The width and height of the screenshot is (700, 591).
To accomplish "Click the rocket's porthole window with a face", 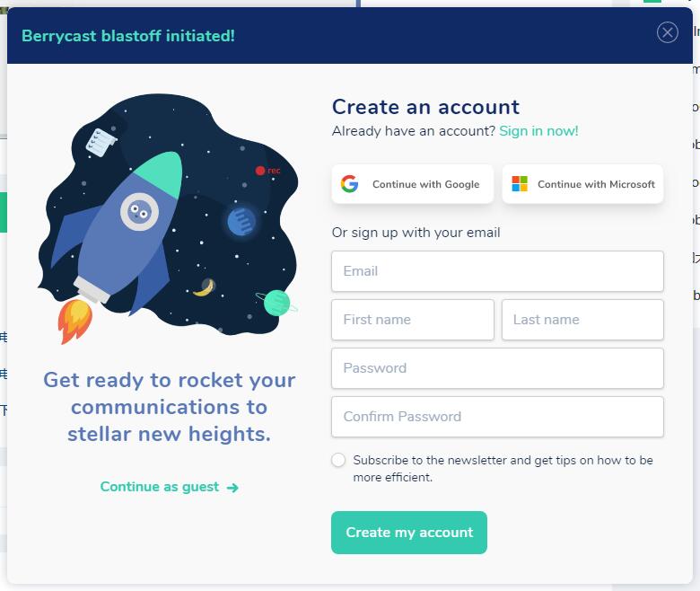I will pyautogui.click(x=139, y=212).
